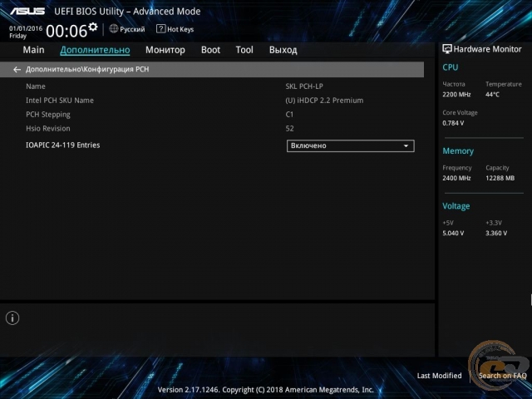Image resolution: width=532 pixels, height=399 pixels.
Task: Go to the Boot tab
Action: pos(210,50)
